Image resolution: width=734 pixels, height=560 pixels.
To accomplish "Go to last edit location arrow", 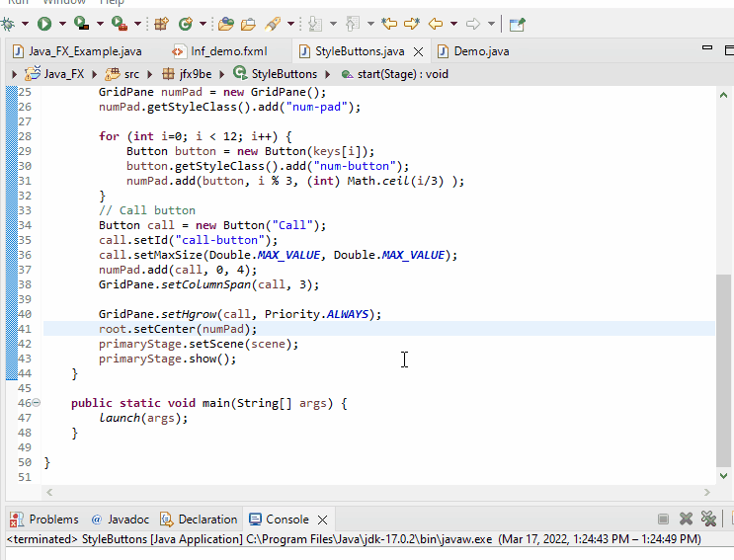I will point(389,23).
